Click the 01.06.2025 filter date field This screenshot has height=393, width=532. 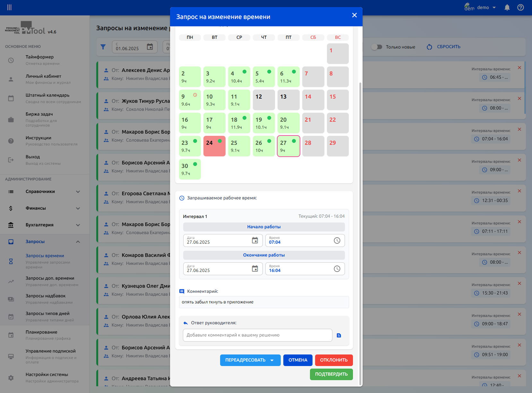click(135, 47)
